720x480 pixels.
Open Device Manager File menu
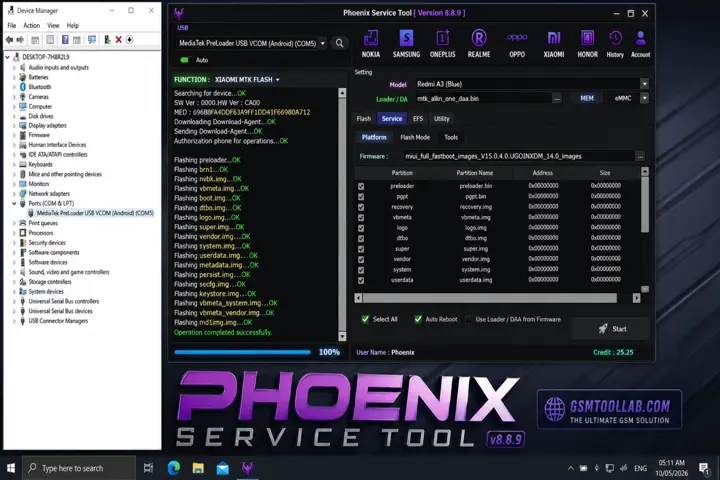click(12, 26)
